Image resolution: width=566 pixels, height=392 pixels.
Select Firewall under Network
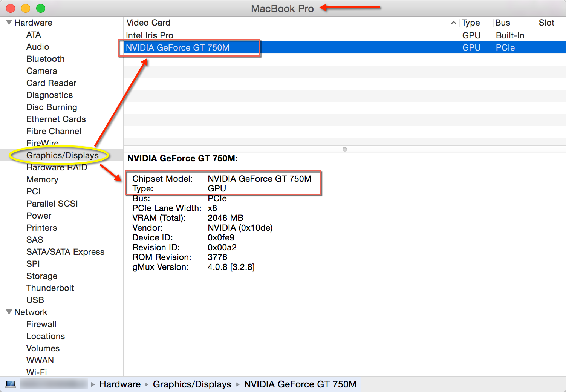tap(41, 324)
